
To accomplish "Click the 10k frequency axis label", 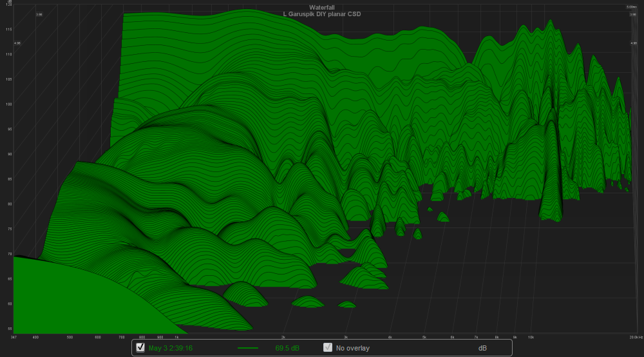I will click(x=531, y=337).
